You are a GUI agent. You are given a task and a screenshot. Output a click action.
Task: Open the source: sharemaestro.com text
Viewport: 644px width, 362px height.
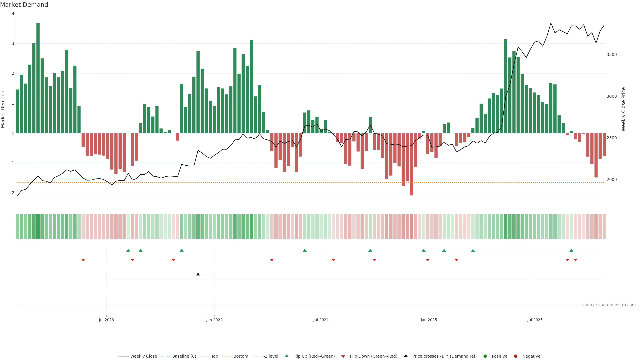(x=609, y=305)
